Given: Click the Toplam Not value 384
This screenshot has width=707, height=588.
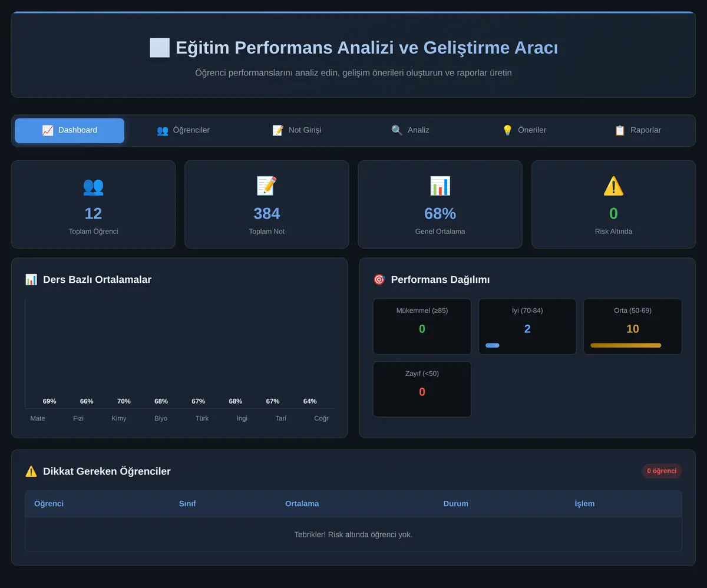Looking at the screenshot, I should point(267,213).
